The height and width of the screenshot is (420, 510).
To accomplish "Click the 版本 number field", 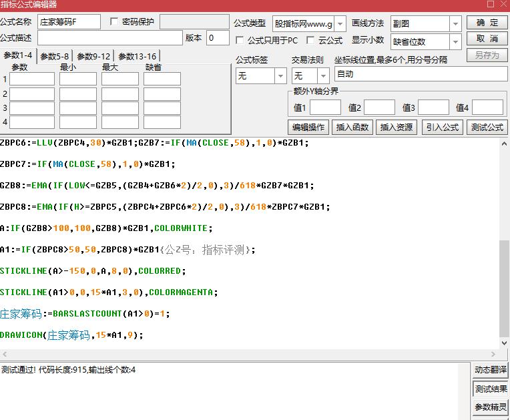I will click(x=218, y=38).
